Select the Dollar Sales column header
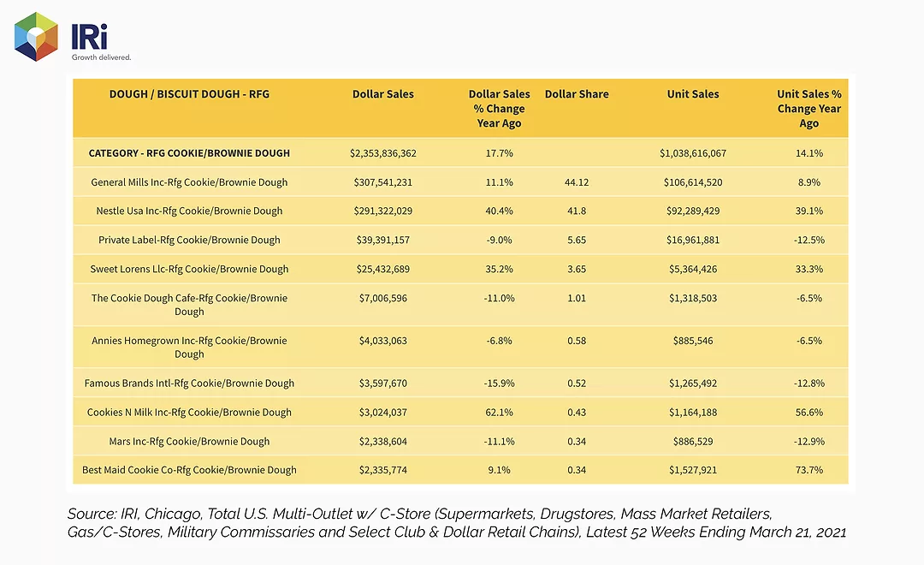The height and width of the screenshot is (565, 924). pyautogui.click(x=383, y=94)
